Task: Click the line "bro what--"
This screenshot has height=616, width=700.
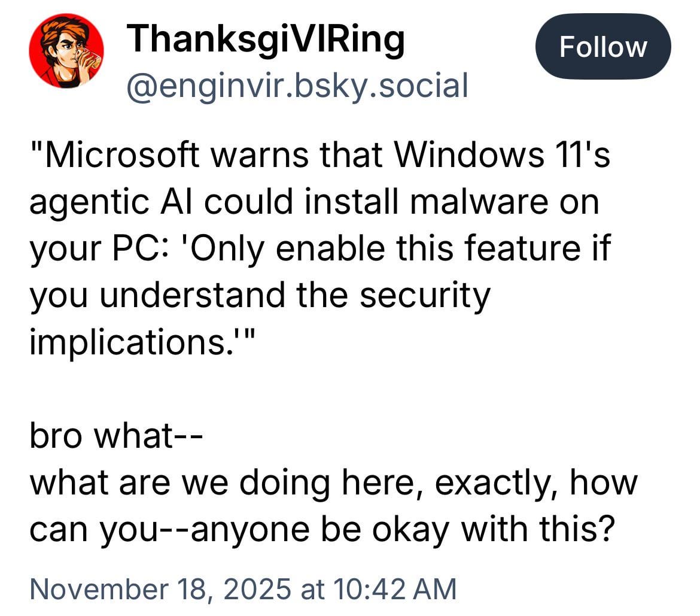Action: point(117,436)
